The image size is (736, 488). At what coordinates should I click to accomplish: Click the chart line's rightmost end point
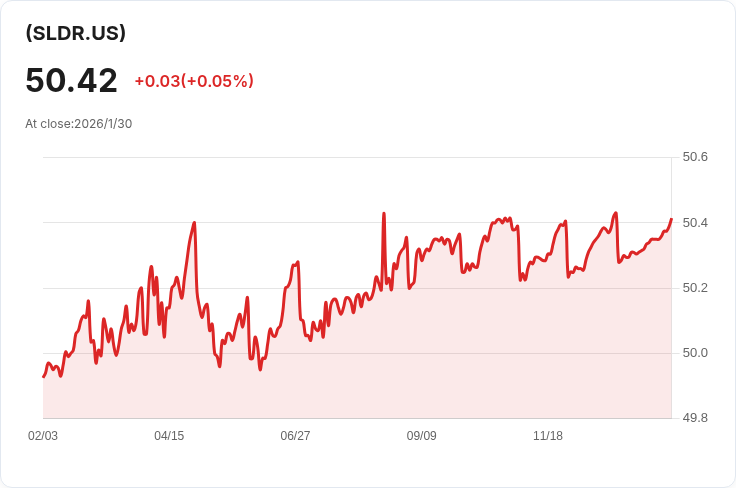[x=671, y=219]
